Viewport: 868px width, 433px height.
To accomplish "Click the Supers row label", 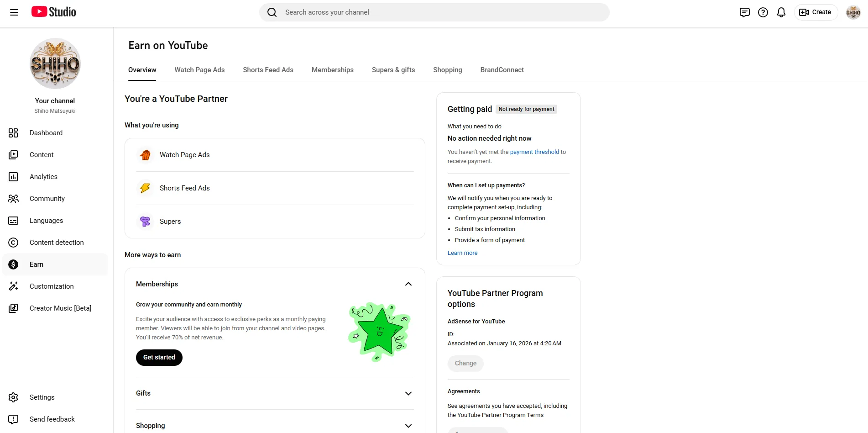I will (170, 222).
